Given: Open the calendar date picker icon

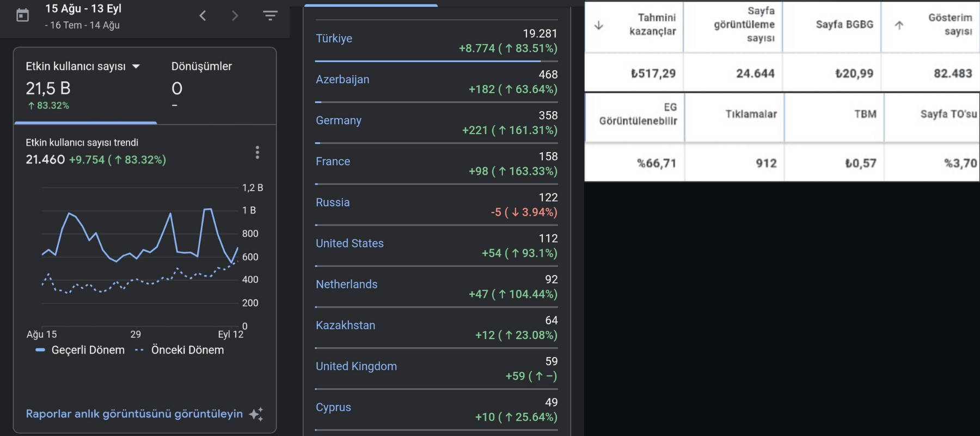Looking at the screenshot, I should 23,15.
